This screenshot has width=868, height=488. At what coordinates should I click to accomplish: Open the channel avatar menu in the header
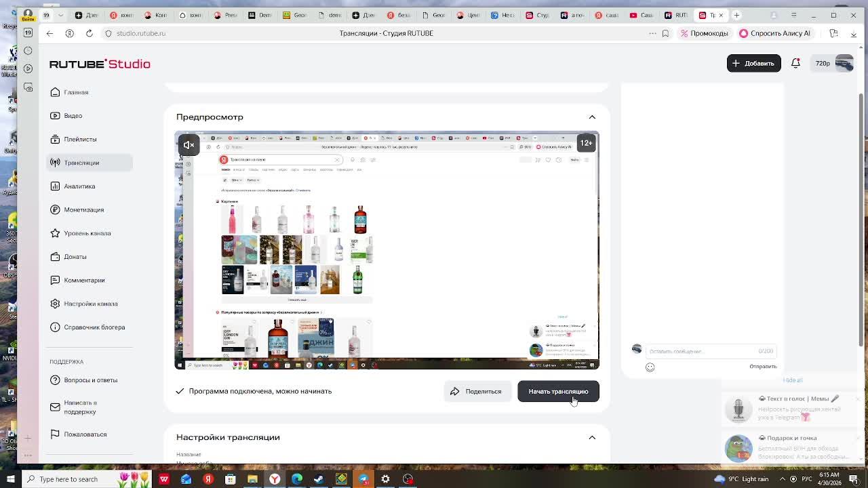844,63
